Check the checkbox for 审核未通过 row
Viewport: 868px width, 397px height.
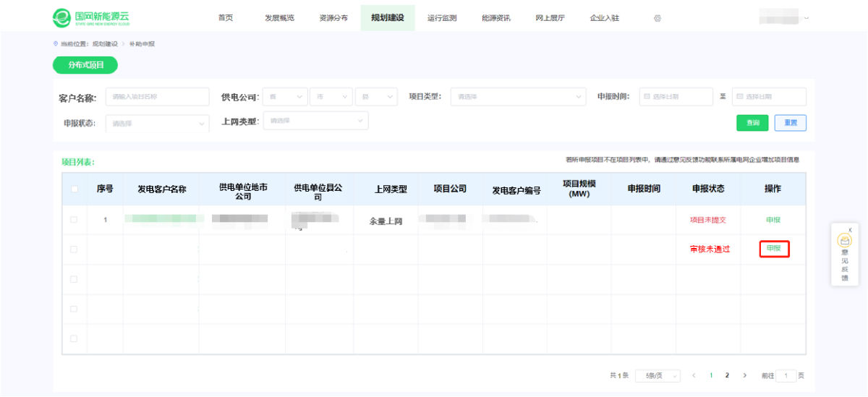[x=74, y=249]
